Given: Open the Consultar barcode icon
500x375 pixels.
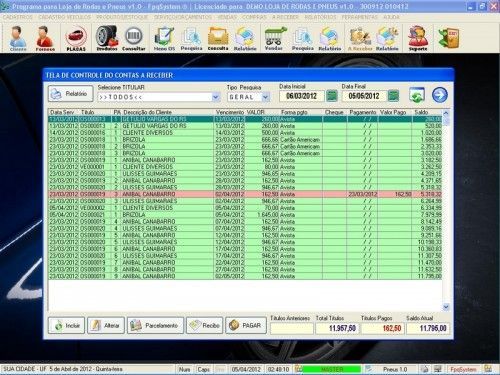Looking at the screenshot, I should click(134, 38).
